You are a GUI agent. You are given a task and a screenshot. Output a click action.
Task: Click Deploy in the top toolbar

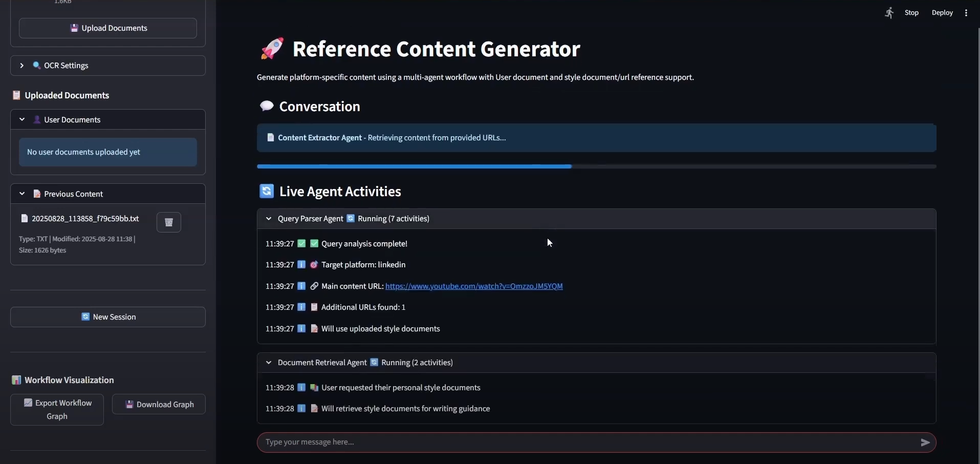coord(942,13)
